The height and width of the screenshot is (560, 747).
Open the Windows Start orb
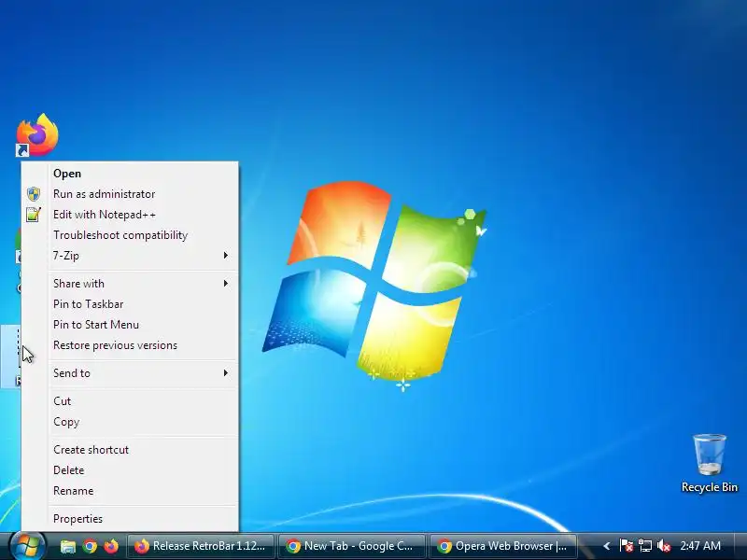pyautogui.click(x=27, y=546)
